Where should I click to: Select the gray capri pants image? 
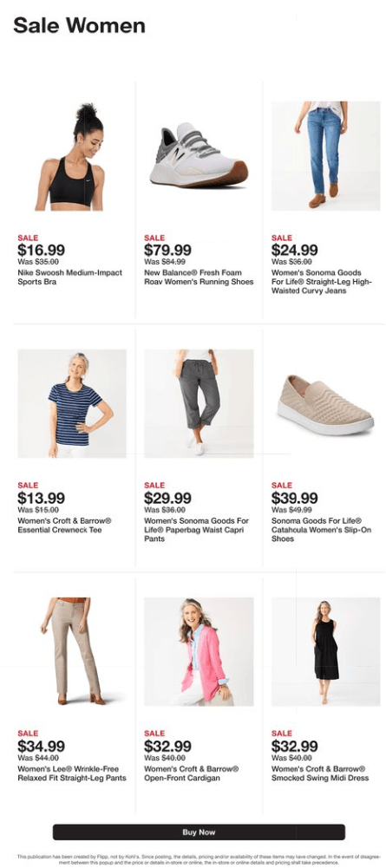click(x=199, y=403)
